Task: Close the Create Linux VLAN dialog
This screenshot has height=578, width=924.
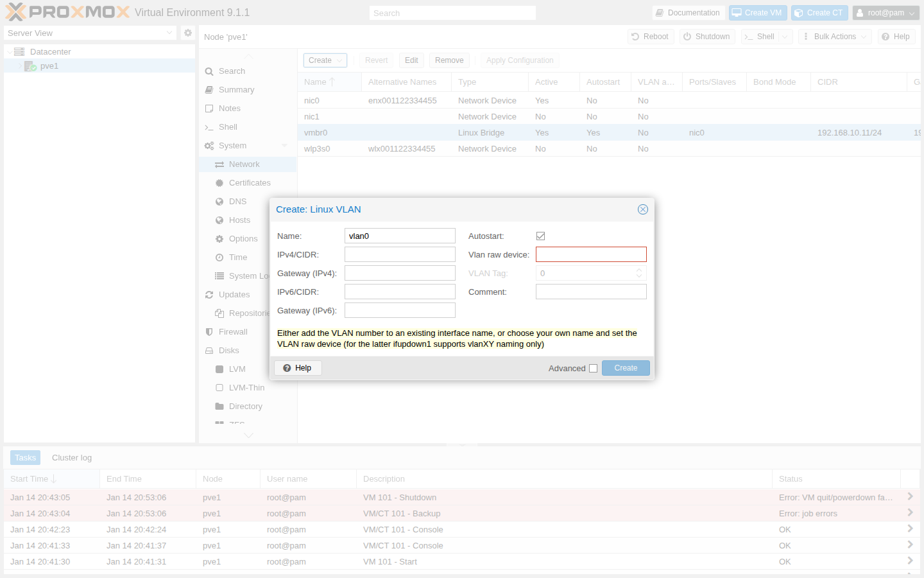Action: coord(642,209)
